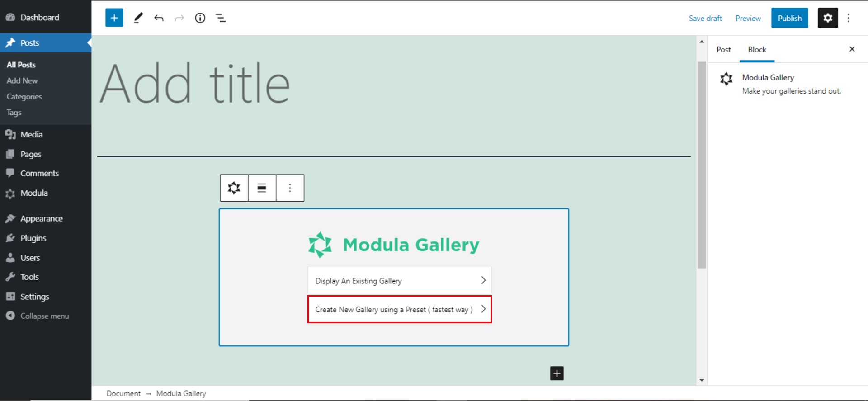
Task: Click Save draft link
Action: point(705,18)
